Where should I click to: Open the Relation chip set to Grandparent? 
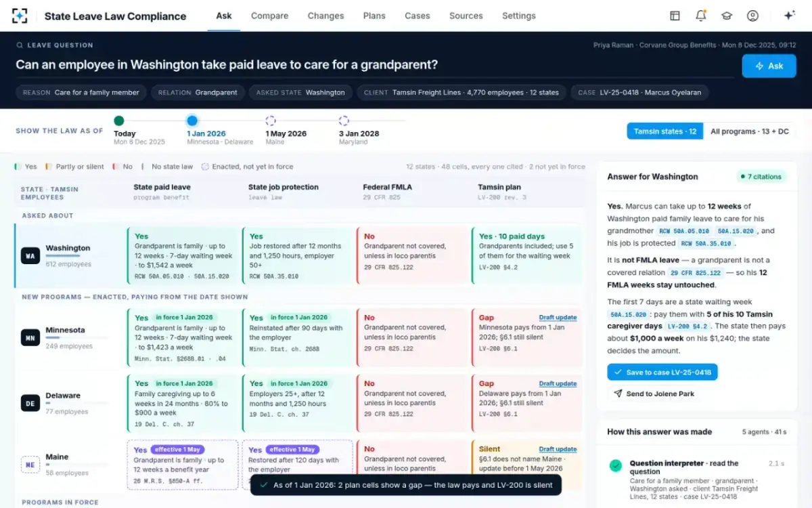(198, 92)
